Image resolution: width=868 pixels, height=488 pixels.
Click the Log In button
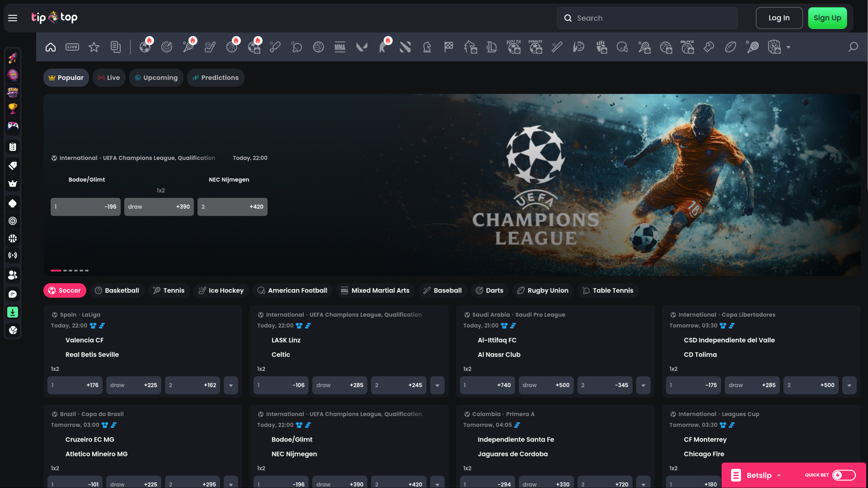779,18
